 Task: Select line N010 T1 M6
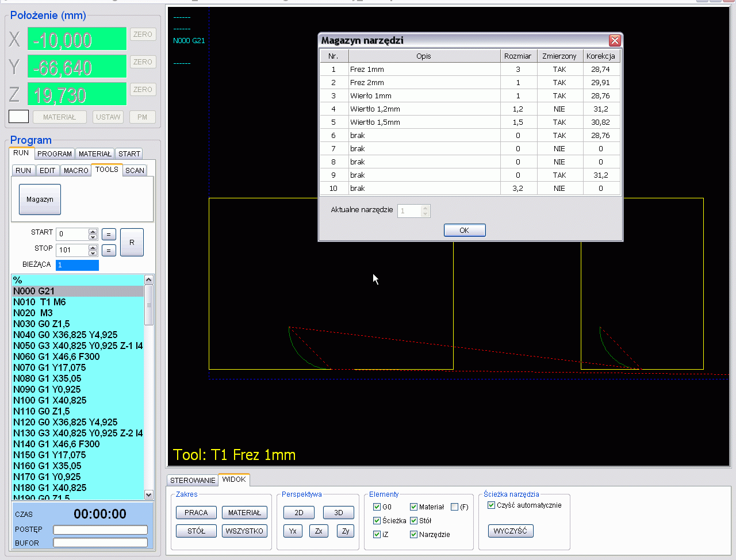point(78,302)
